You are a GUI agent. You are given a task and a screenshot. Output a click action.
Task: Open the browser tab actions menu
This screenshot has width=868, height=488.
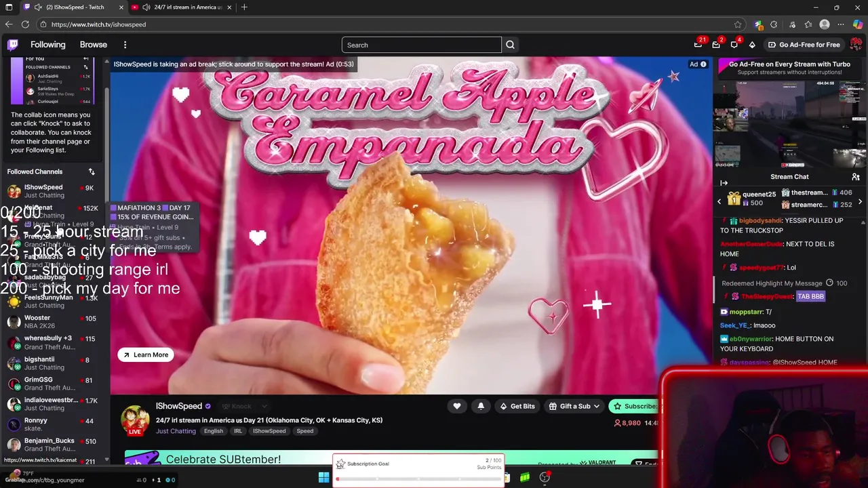[9, 7]
